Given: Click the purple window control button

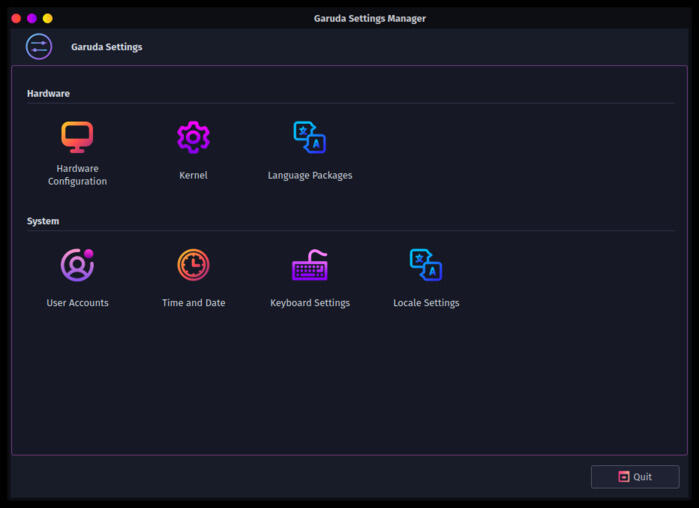Looking at the screenshot, I should click(x=32, y=18).
